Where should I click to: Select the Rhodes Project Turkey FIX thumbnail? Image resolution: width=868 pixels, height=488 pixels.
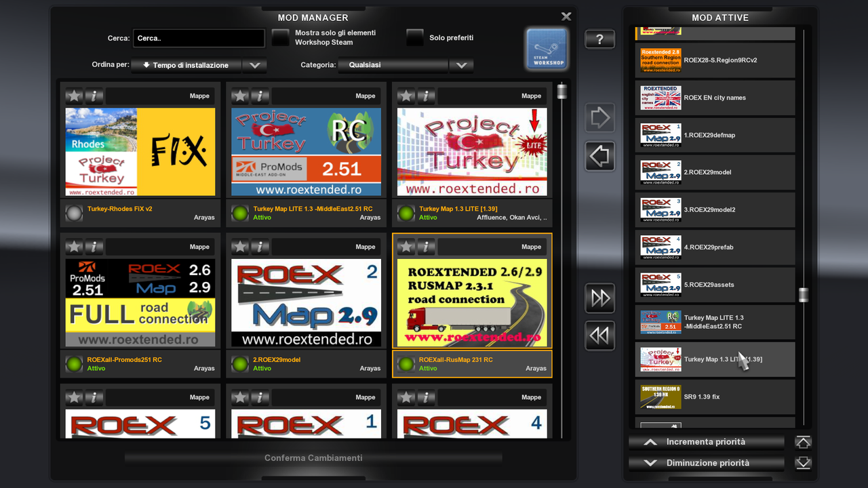tap(140, 152)
